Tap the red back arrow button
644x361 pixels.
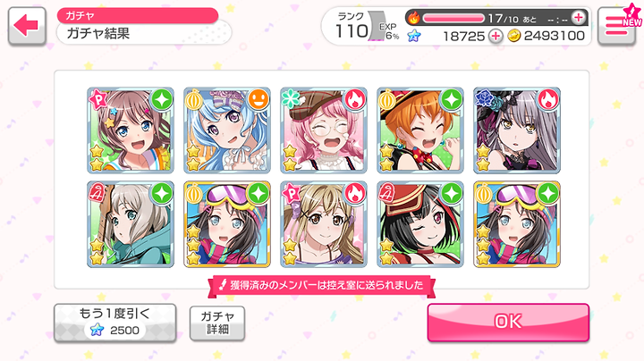coord(27,25)
